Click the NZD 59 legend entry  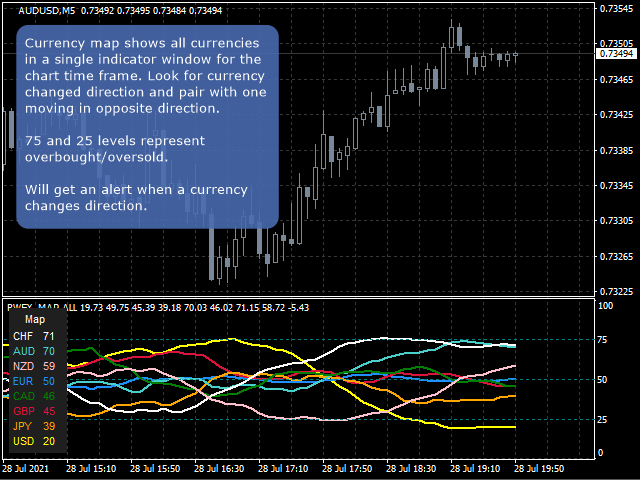coord(34,367)
